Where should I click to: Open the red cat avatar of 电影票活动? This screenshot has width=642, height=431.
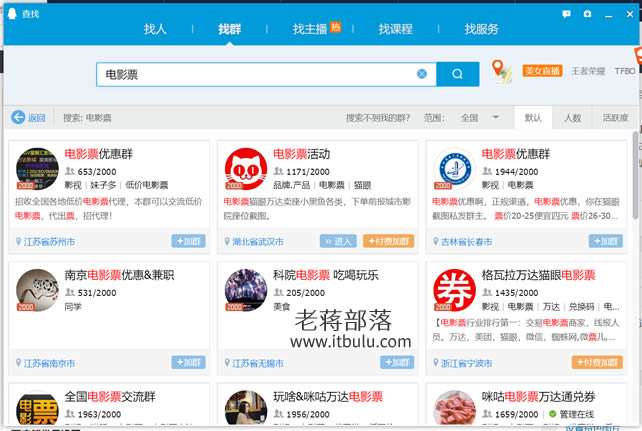coord(246,169)
